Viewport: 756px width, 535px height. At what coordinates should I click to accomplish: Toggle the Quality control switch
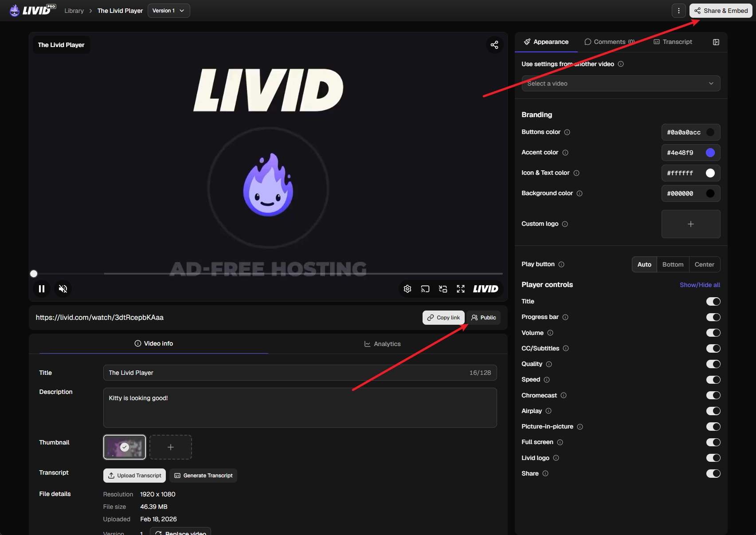[x=713, y=364]
